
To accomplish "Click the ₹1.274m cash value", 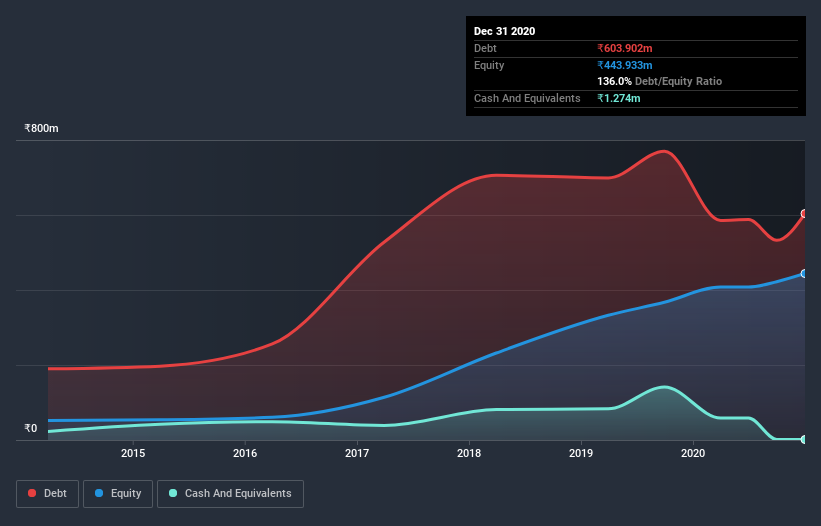I will (x=619, y=98).
